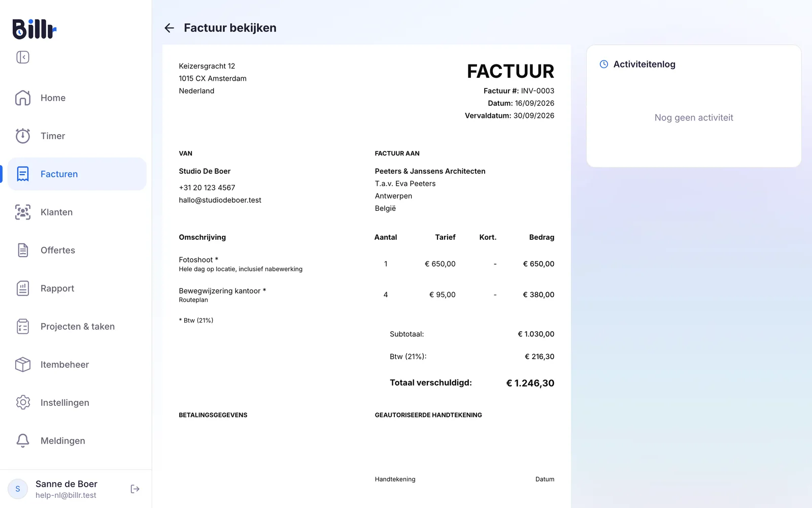Open Itembeheer from the sidebar
This screenshot has height=508, width=812.
click(77, 364)
